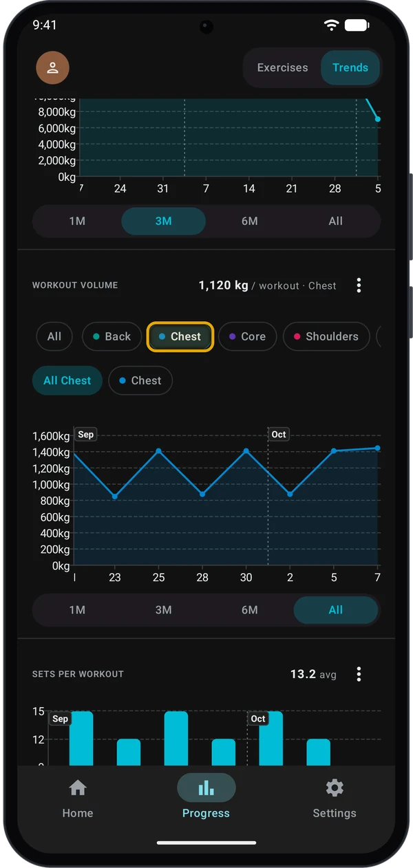
Task: Select 6M range under Workout Volume chart
Action: [x=249, y=610]
